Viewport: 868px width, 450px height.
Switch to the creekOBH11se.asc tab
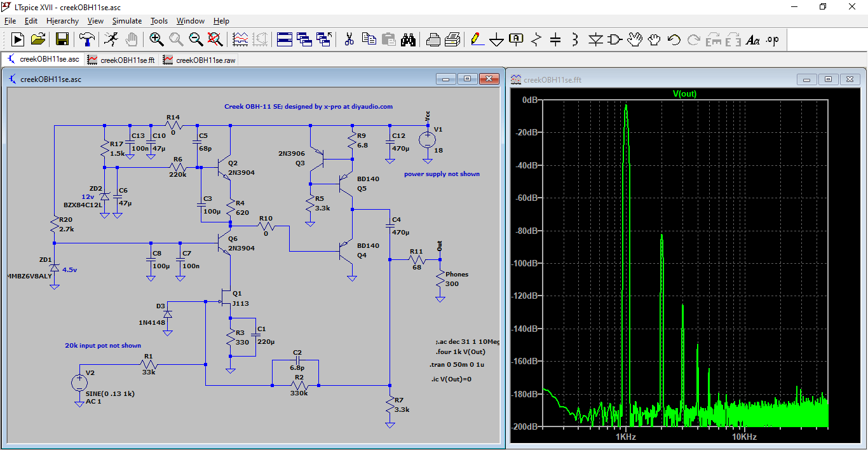pyautogui.click(x=43, y=59)
